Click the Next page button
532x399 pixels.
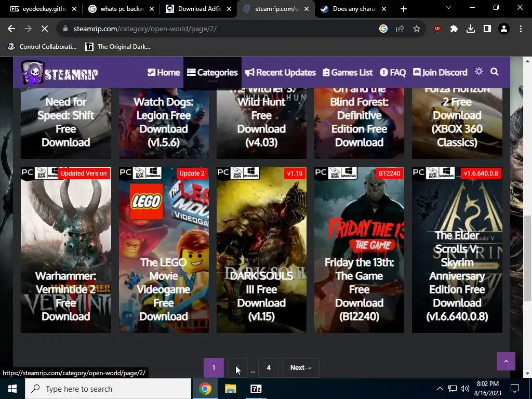301,367
